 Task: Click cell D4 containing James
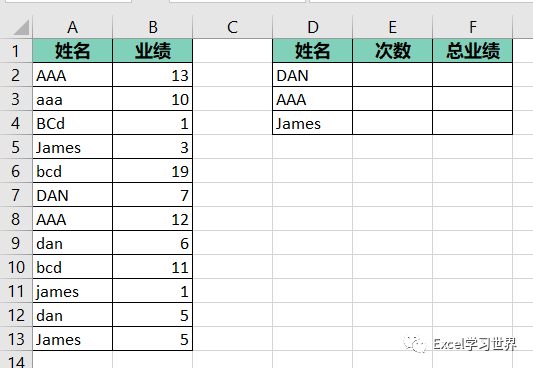(x=313, y=123)
